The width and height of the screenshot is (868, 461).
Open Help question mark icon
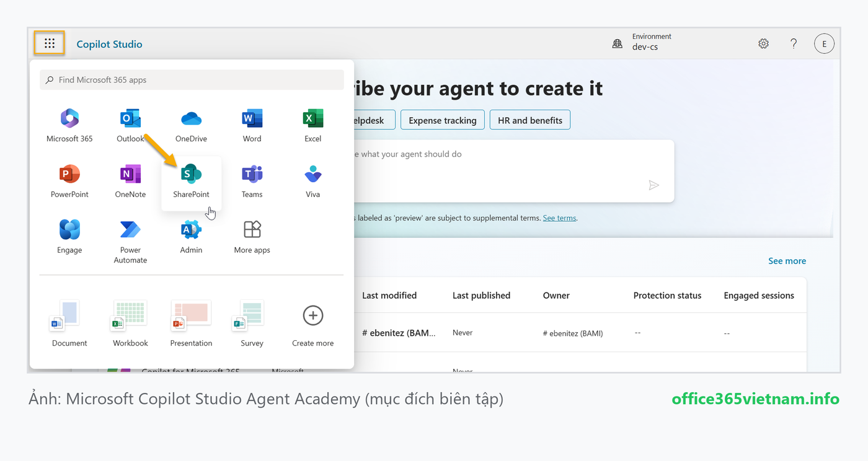(794, 43)
